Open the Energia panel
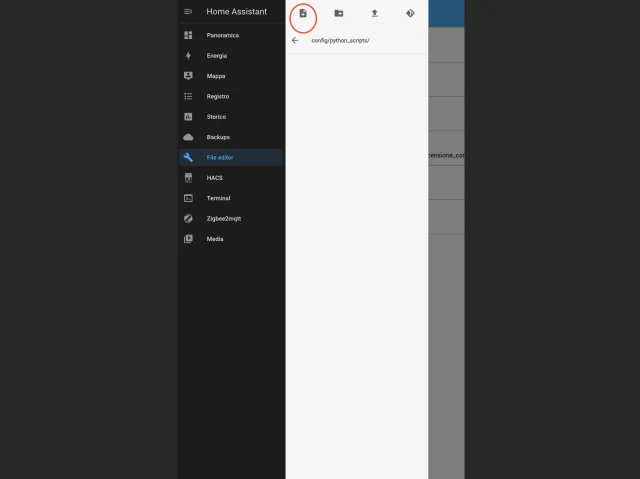 pos(216,56)
